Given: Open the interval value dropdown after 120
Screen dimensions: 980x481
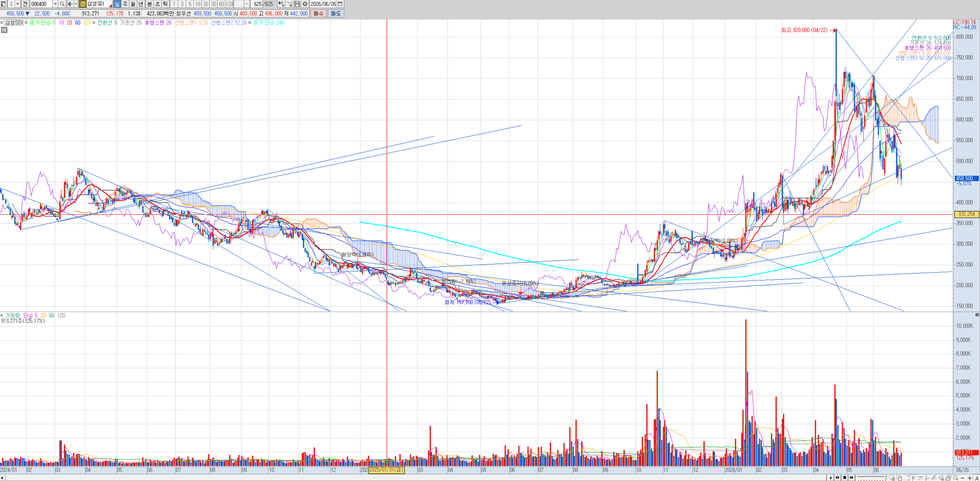Looking at the screenshot, I should click(x=247, y=4).
